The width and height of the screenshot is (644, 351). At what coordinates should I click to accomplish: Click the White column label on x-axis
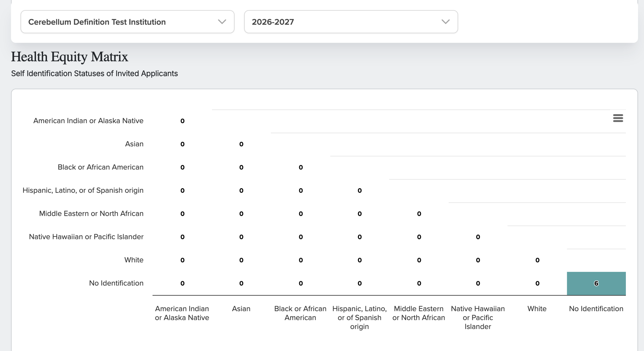click(537, 309)
